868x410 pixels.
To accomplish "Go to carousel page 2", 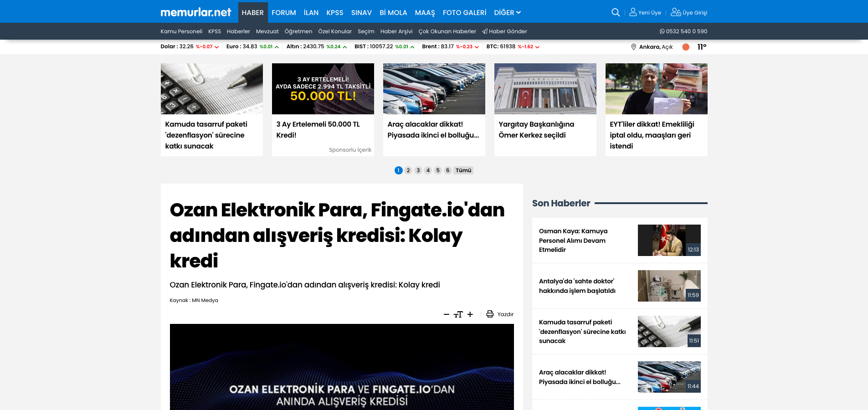I will coord(408,170).
